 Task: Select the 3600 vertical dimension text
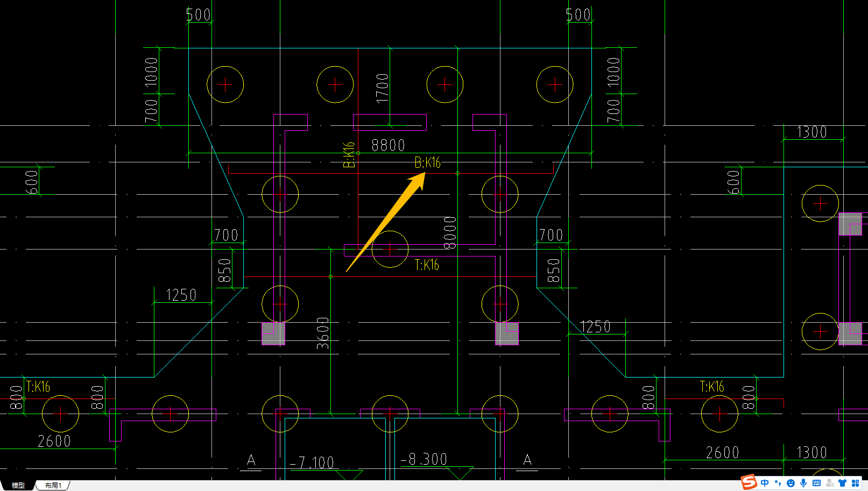[x=323, y=333]
